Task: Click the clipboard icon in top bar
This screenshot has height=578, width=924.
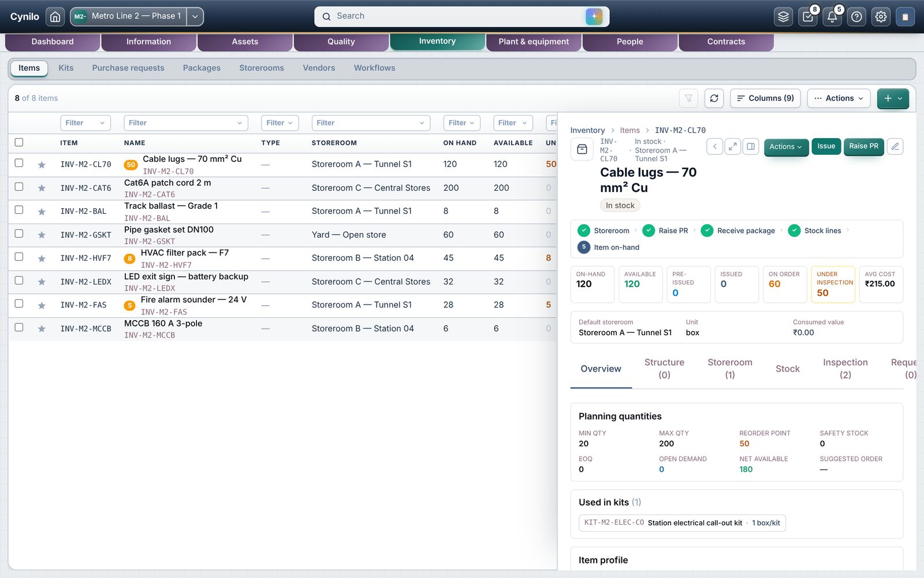Action: [905, 17]
